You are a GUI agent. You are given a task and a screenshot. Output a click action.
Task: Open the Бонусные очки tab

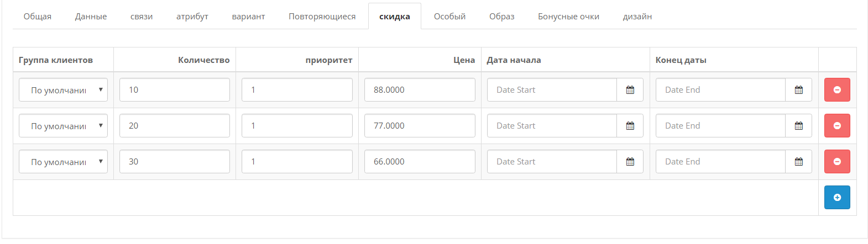click(568, 17)
